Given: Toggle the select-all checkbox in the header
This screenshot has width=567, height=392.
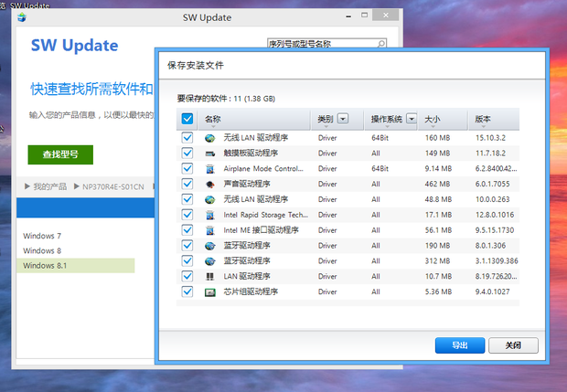Looking at the screenshot, I should (187, 119).
